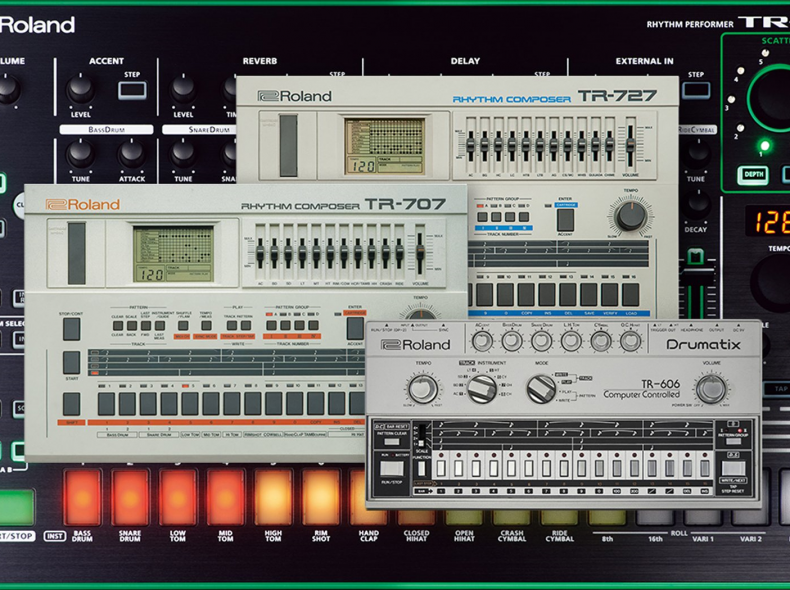This screenshot has height=590, width=790.
Task: Click the TR-606 RUN/STOP button
Action: point(391,468)
